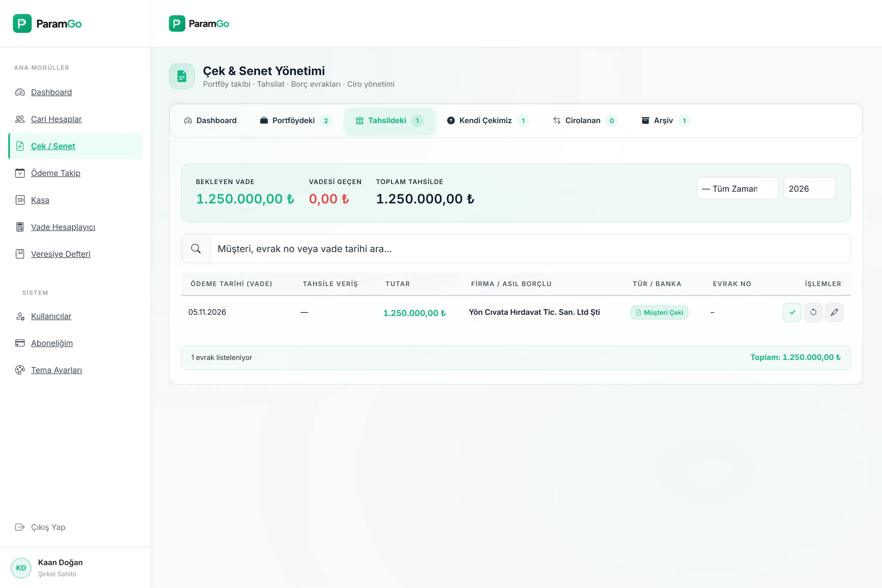Image resolution: width=882 pixels, height=588 pixels.
Task: Open the 2026 year dropdown
Action: (809, 189)
